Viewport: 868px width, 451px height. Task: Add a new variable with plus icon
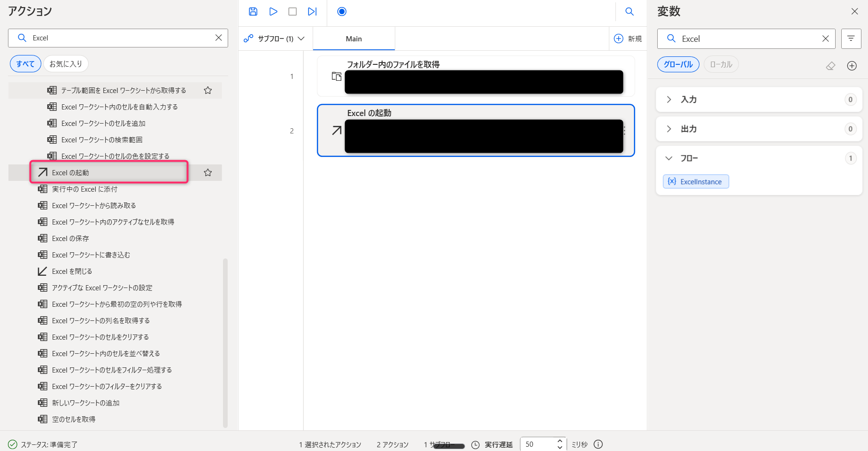[852, 66]
